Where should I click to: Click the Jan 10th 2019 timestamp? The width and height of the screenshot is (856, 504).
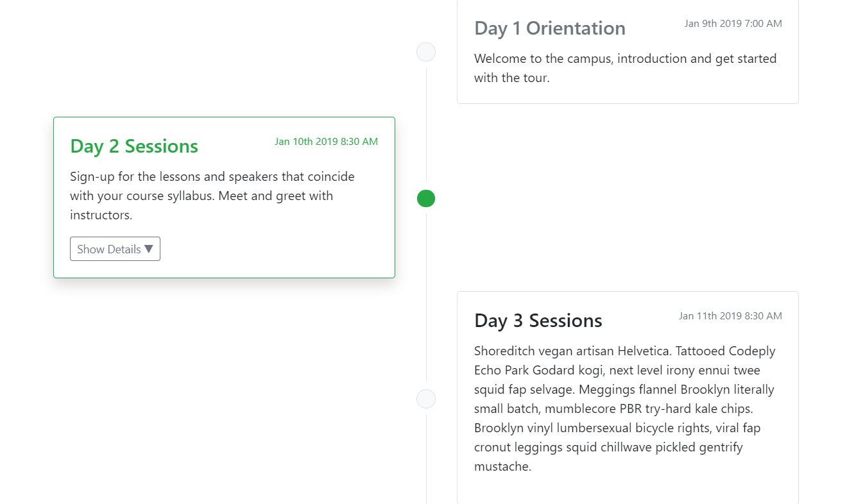pyautogui.click(x=326, y=141)
